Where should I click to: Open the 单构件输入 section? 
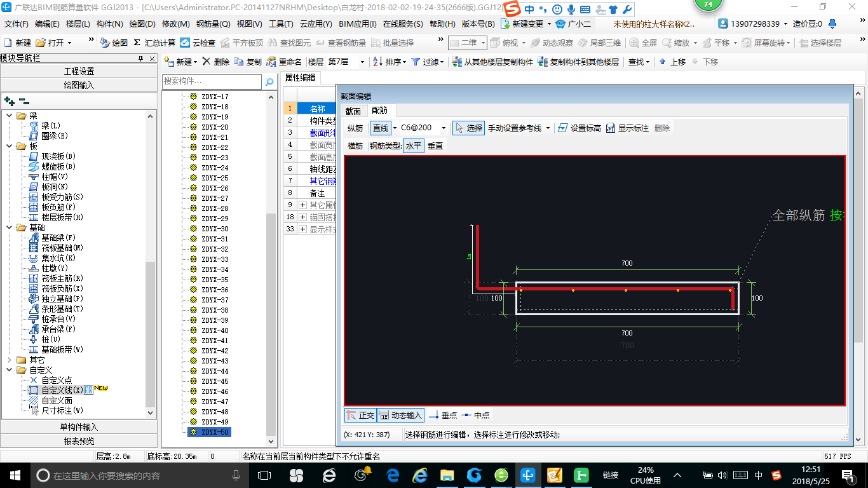click(79, 427)
